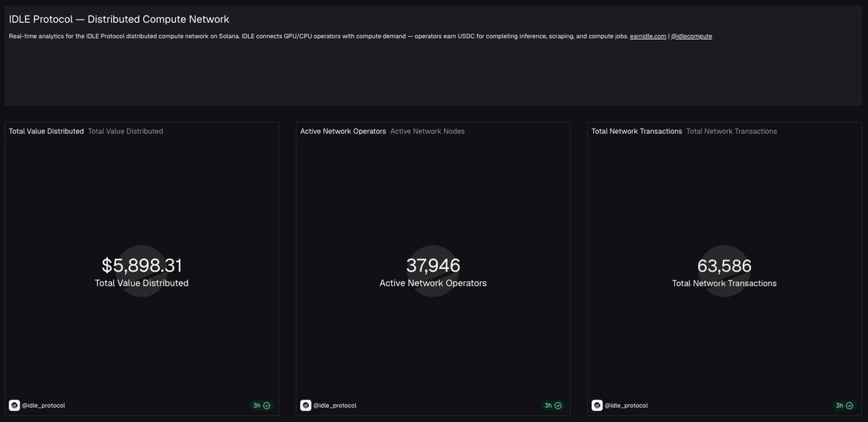
Task: Open @idle_protocol avatar in Total Network Transactions panel
Action: coord(597,405)
